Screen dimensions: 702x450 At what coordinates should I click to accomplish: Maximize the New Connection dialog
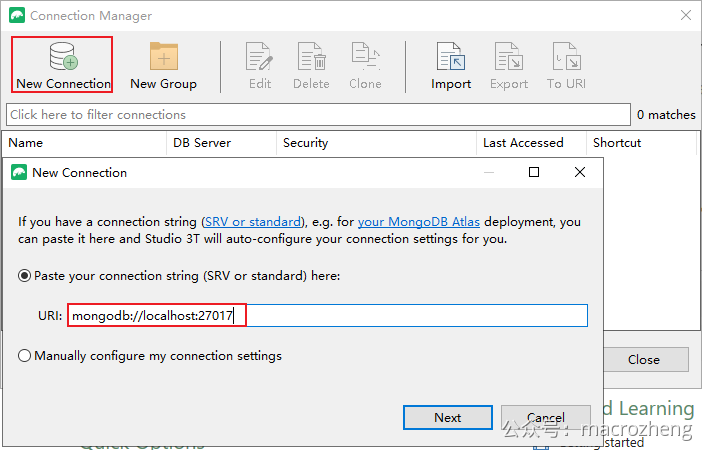pyautogui.click(x=534, y=172)
